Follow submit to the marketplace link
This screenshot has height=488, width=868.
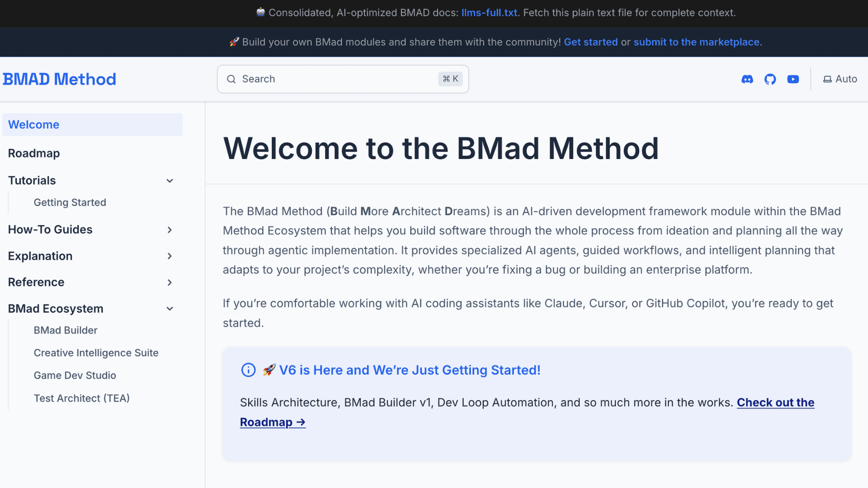696,42
